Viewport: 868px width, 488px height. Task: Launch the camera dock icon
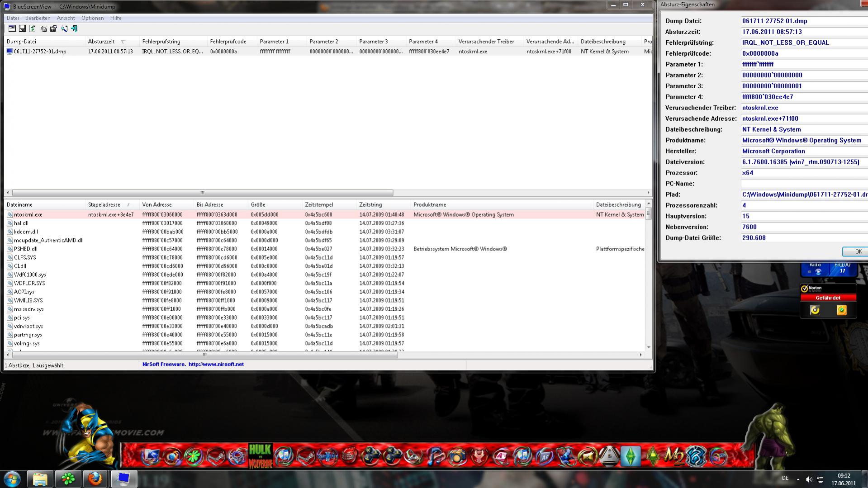click(457, 457)
